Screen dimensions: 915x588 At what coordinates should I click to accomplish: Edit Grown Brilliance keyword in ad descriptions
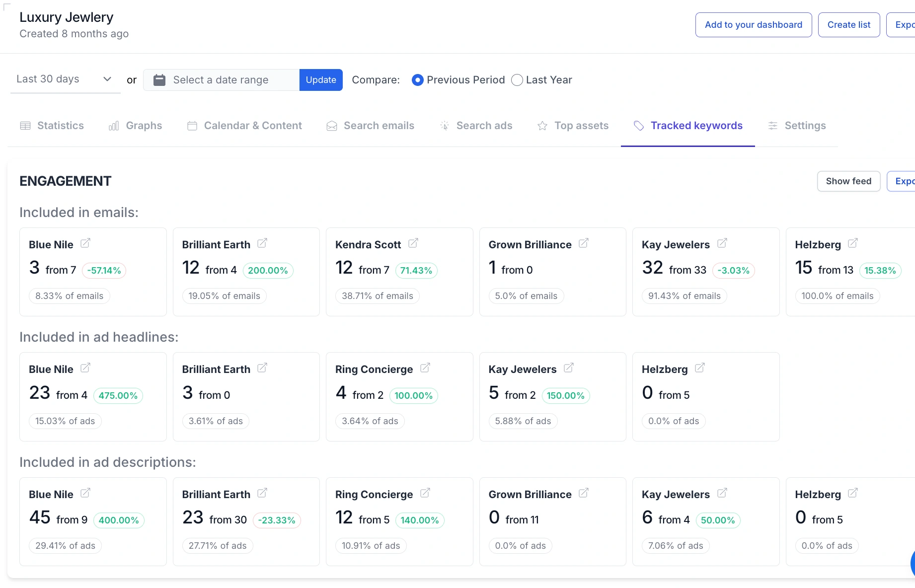584,493
